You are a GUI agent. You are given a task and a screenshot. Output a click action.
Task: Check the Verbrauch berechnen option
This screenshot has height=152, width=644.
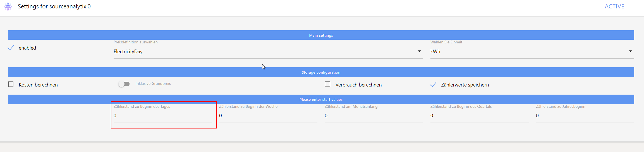pos(327,85)
